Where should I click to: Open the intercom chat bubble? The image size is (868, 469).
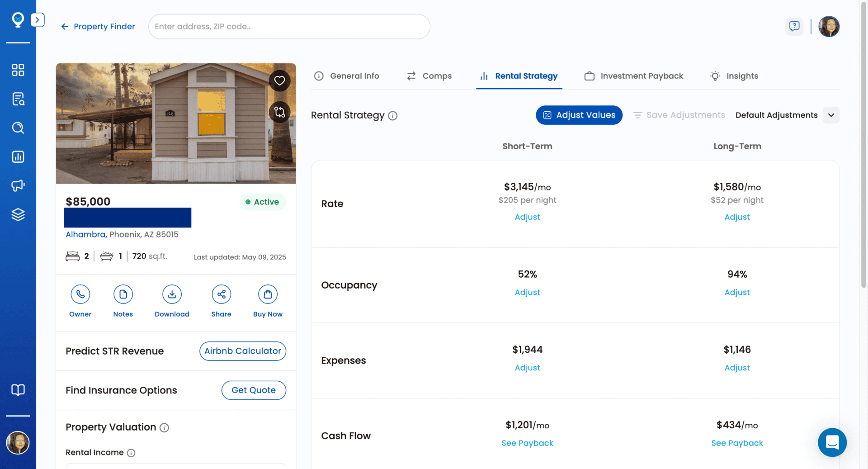coord(832,442)
